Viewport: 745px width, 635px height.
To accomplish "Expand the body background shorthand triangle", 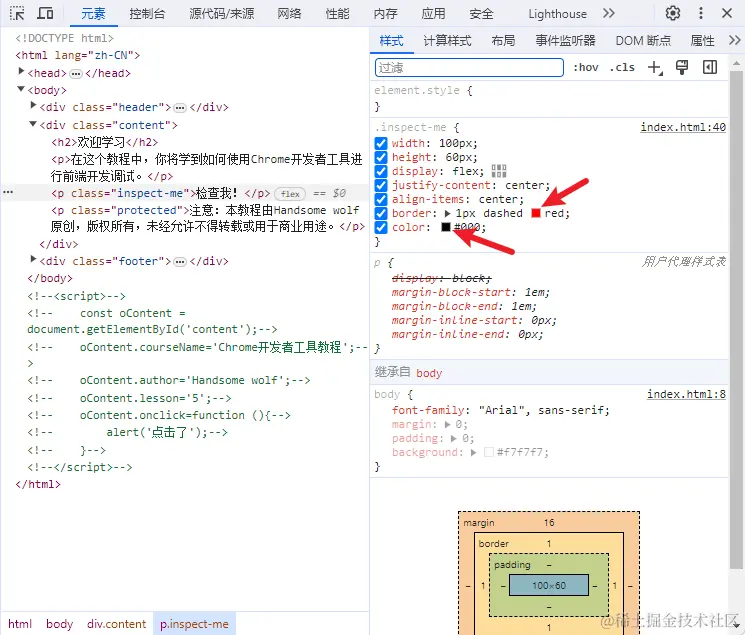I will [x=473, y=452].
